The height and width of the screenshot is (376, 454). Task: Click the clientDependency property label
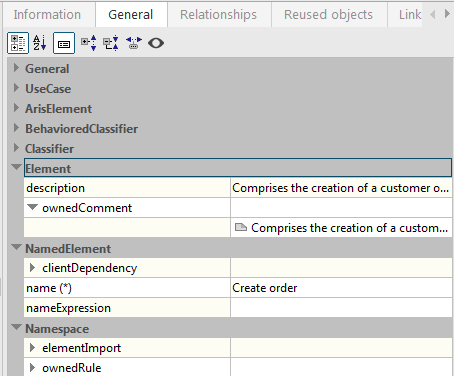pyautogui.click(x=90, y=268)
